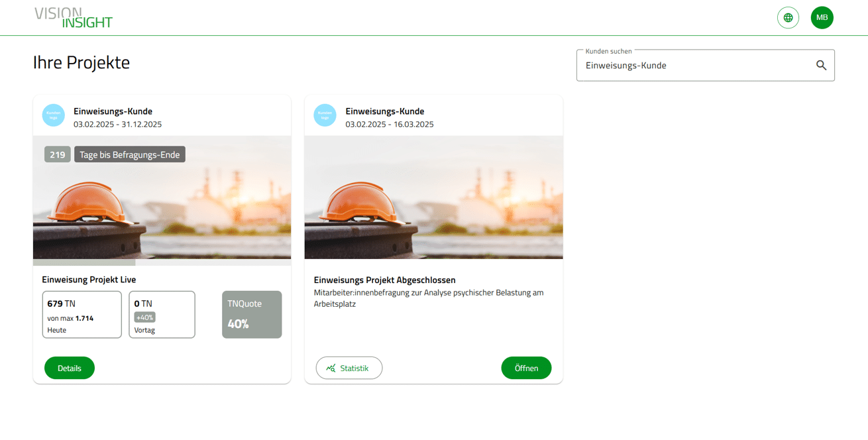Click the 219 days remaining badge
Screen dimensions: 868x440
[x=58, y=154]
